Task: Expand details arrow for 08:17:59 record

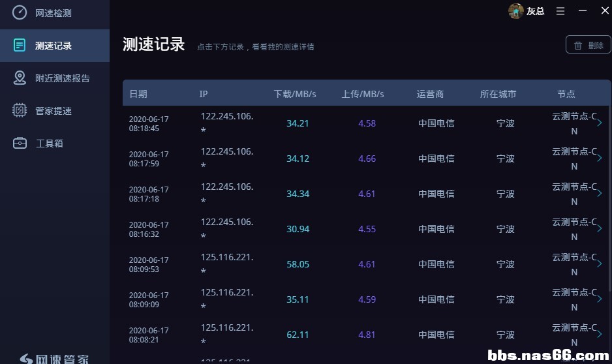Action: 599,158
